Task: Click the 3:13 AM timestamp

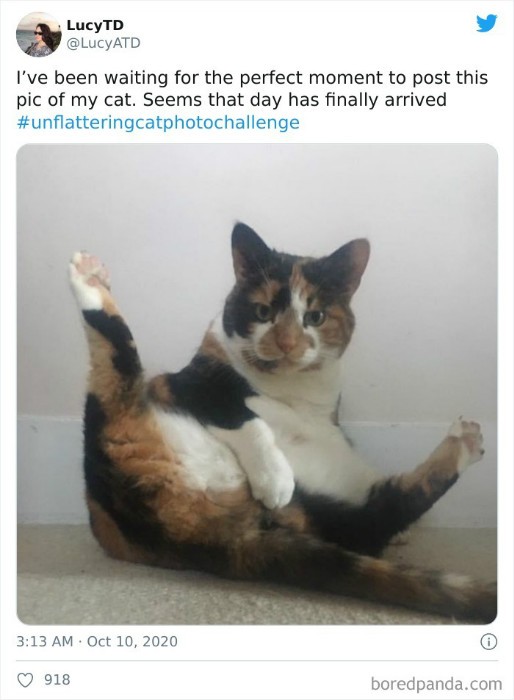Action: 44,642
